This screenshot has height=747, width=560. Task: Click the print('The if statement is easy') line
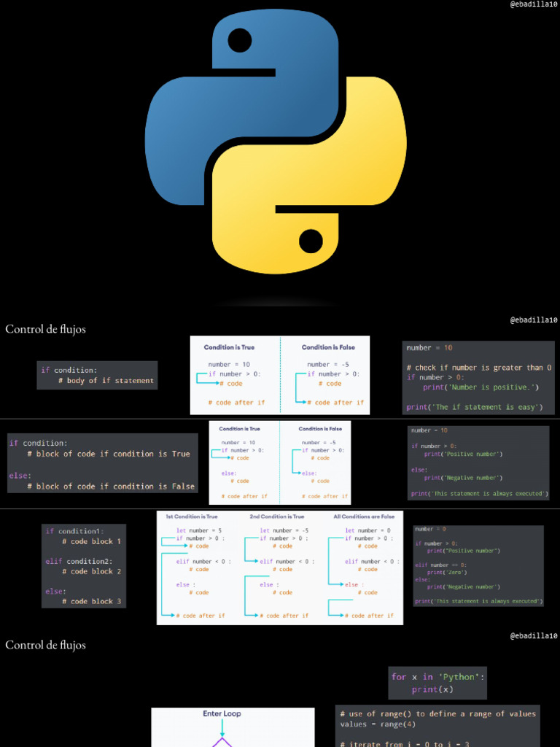[x=474, y=407]
